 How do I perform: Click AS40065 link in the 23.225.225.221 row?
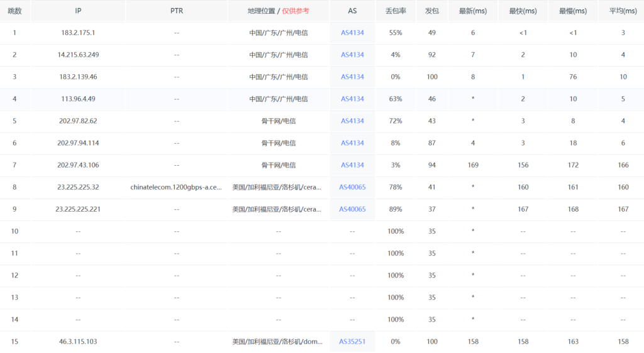352,209
